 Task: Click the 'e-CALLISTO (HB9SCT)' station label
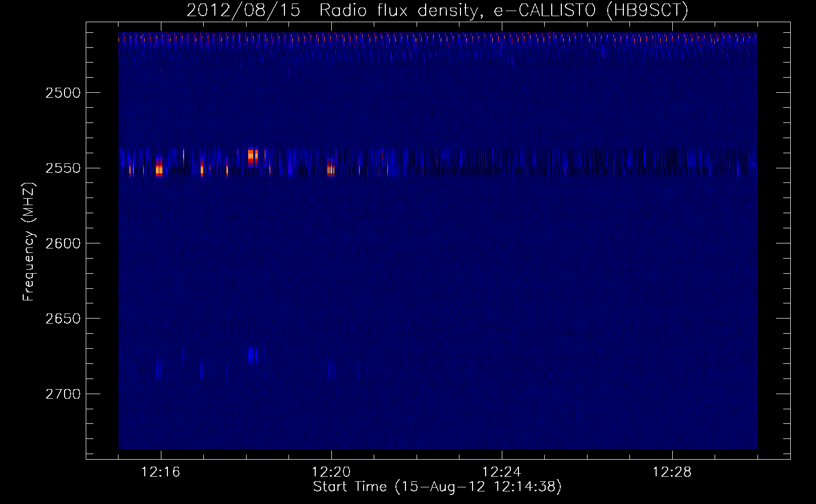click(591, 11)
